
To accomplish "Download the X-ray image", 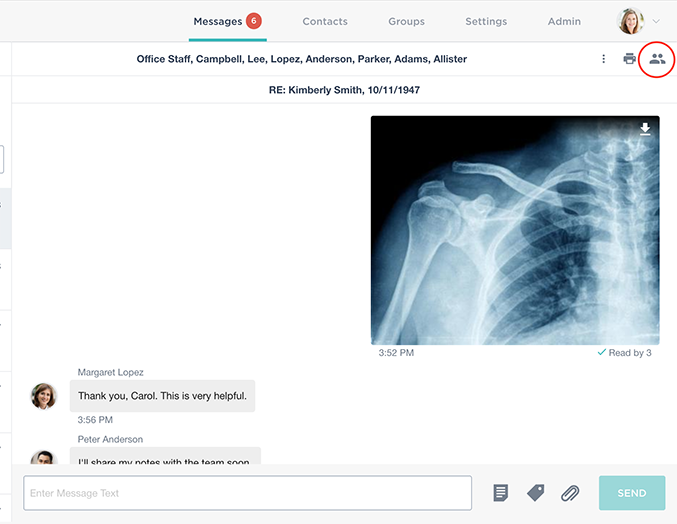I will 645,129.
